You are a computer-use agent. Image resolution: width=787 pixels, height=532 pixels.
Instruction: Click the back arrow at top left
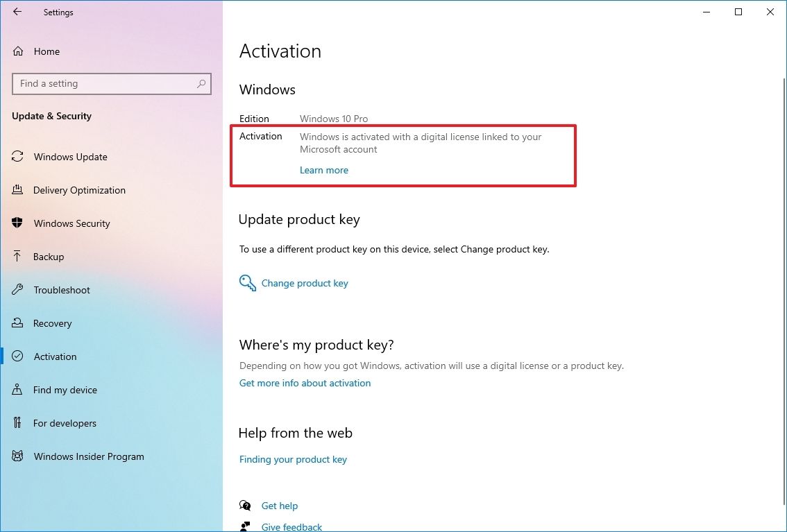pos(17,12)
